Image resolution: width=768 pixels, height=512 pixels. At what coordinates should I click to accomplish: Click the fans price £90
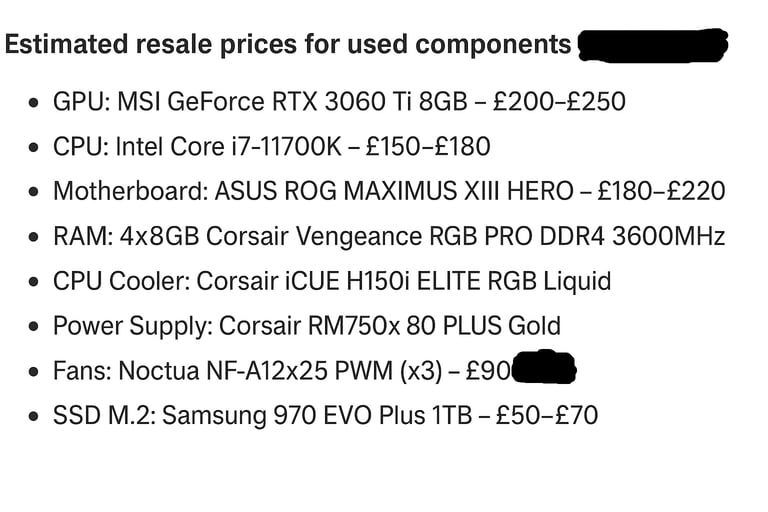(488, 371)
